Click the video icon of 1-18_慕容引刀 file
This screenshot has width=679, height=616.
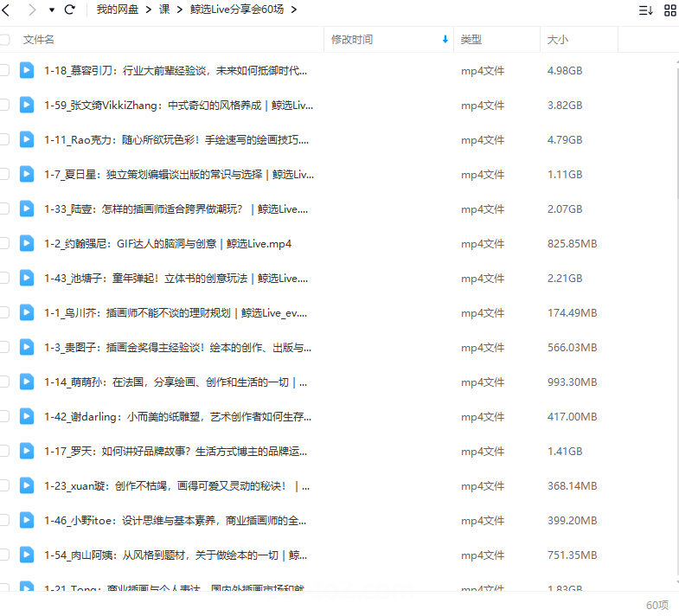click(27, 70)
